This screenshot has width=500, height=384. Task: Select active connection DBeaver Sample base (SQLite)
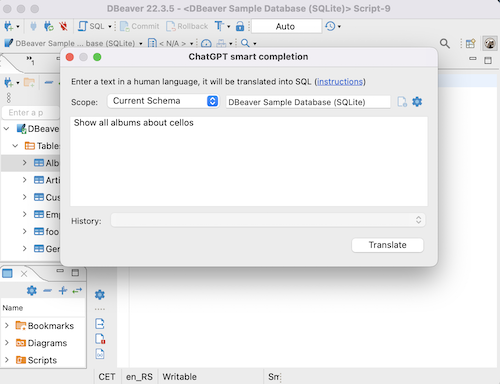coord(73,43)
